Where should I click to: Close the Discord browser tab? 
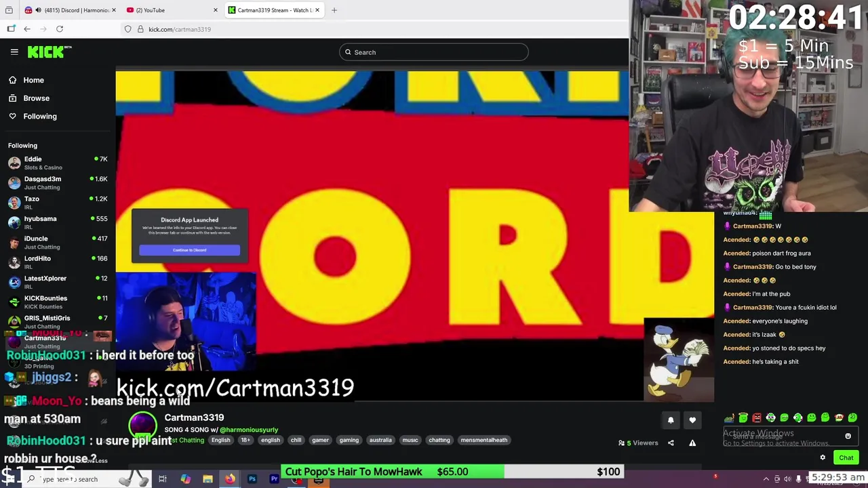click(x=113, y=10)
